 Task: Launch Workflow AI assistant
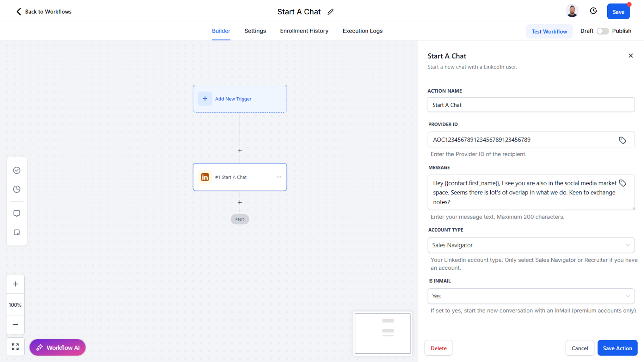click(57, 347)
